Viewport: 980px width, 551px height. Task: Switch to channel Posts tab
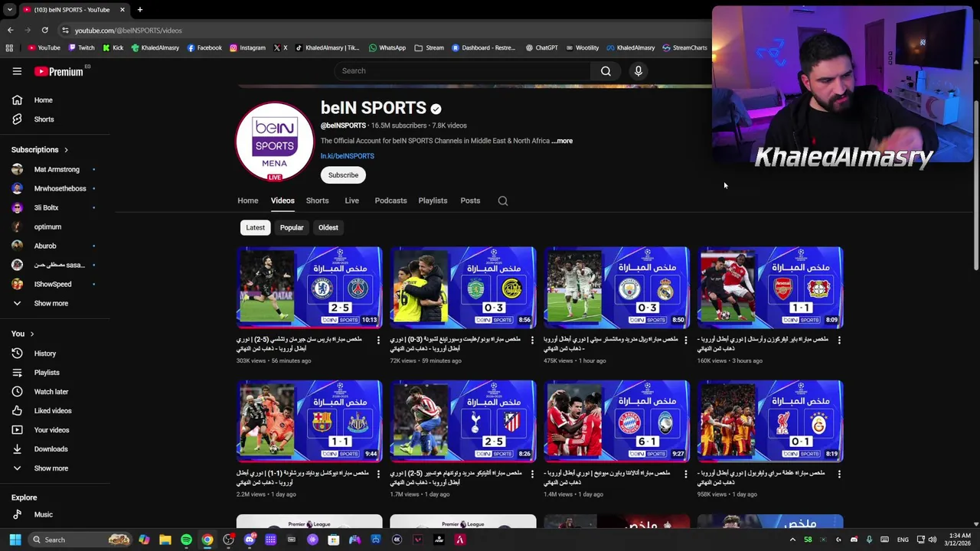point(470,201)
